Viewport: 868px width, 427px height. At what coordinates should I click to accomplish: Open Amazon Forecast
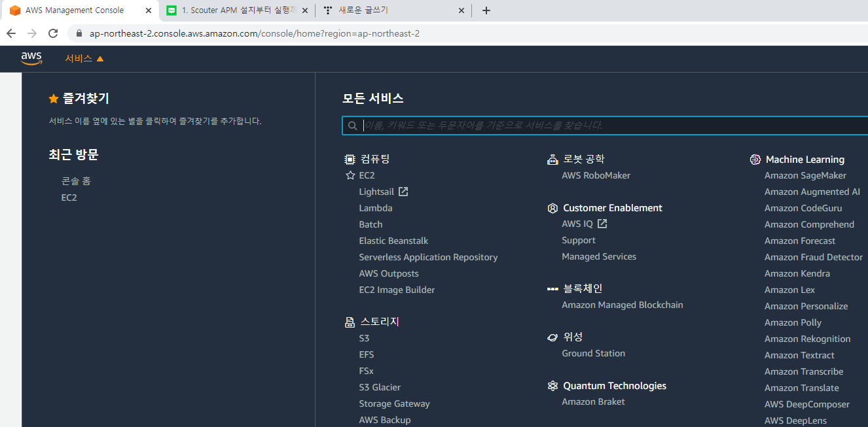[x=800, y=241]
